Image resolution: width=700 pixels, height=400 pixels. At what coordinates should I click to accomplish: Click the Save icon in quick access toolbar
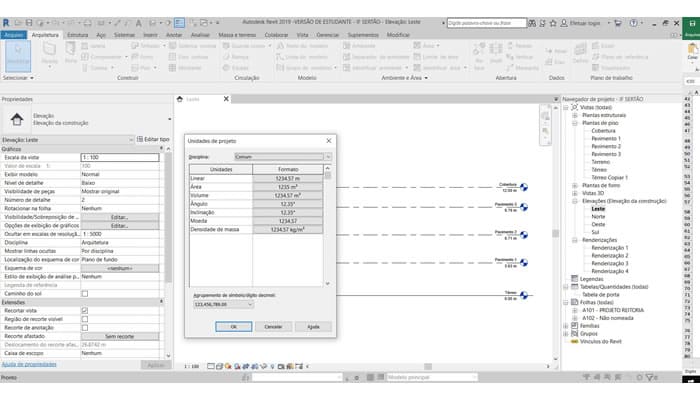click(x=29, y=23)
